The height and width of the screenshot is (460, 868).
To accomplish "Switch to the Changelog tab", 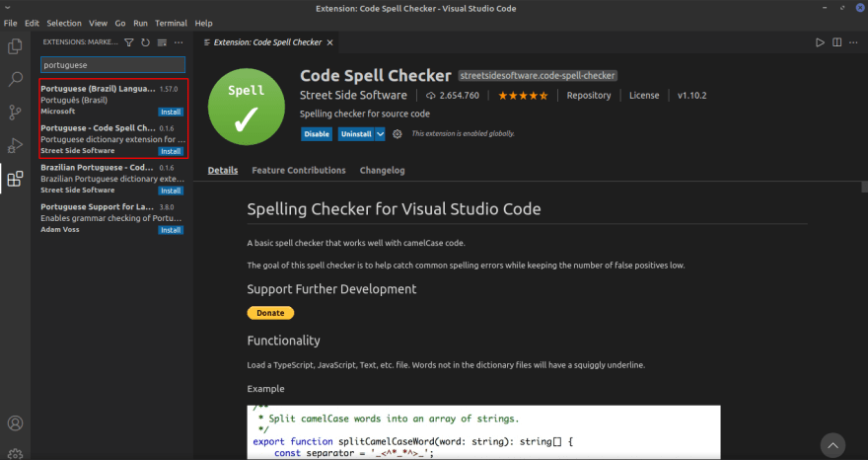I will pyautogui.click(x=382, y=171).
